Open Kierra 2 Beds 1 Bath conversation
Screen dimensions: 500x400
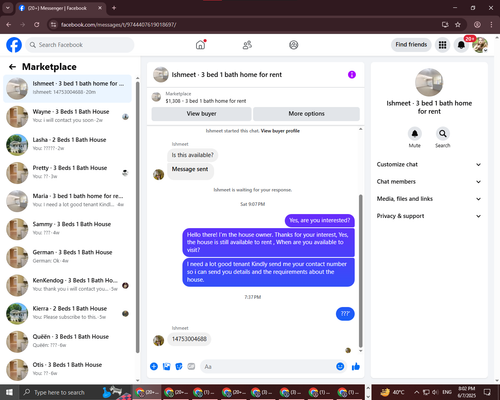point(67,313)
